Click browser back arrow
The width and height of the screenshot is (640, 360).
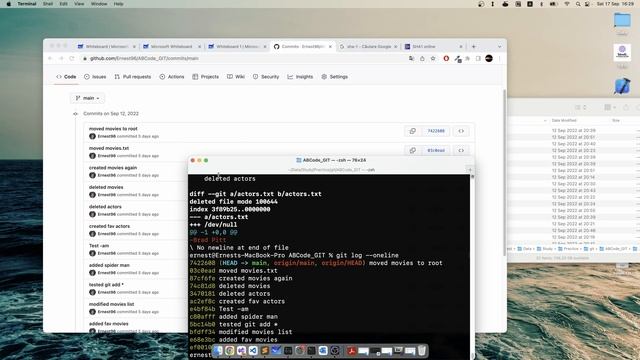tap(51, 58)
